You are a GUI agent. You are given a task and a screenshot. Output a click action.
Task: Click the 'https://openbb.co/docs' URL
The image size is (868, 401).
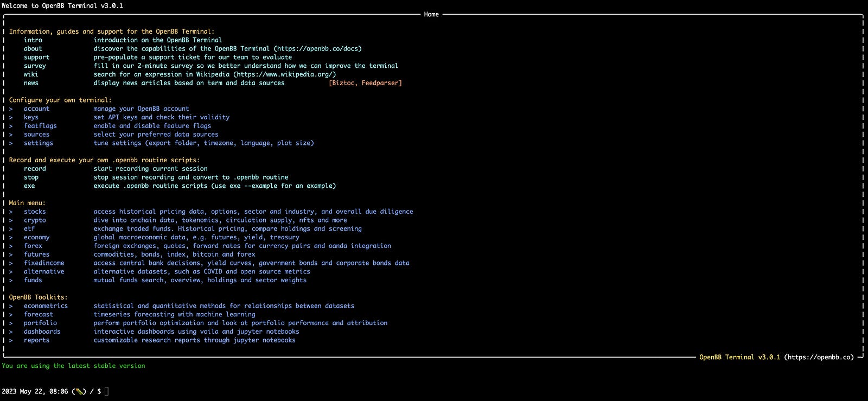pos(317,49)
